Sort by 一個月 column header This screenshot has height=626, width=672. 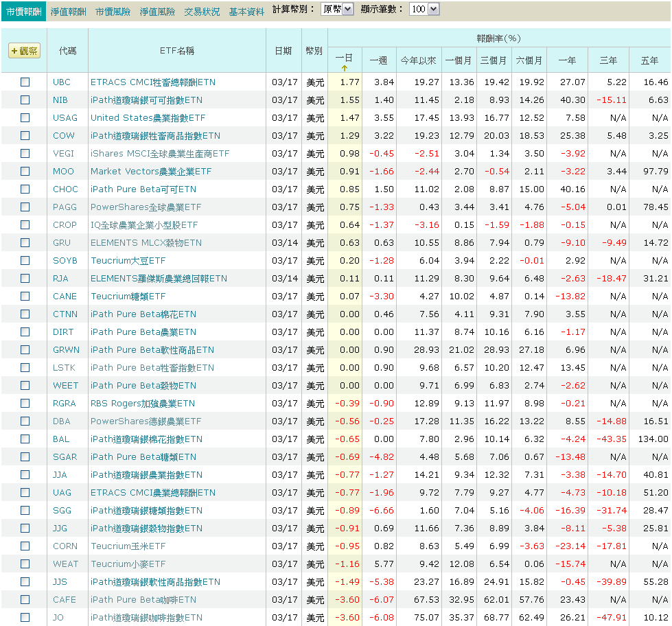point(458,60)
